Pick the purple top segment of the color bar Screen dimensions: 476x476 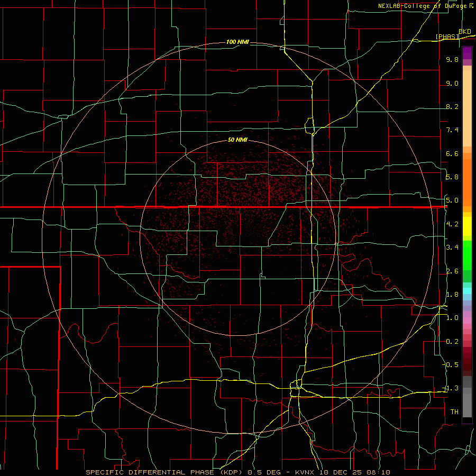pyautogui.click(x=467, y=53)
